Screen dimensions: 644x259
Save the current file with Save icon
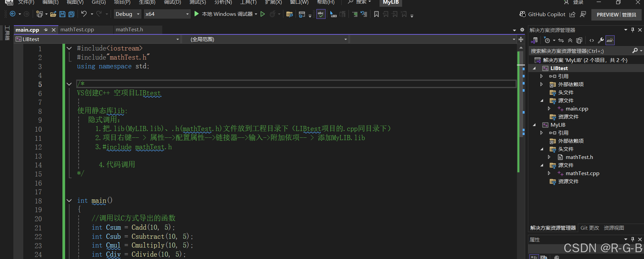coord(62,14)
